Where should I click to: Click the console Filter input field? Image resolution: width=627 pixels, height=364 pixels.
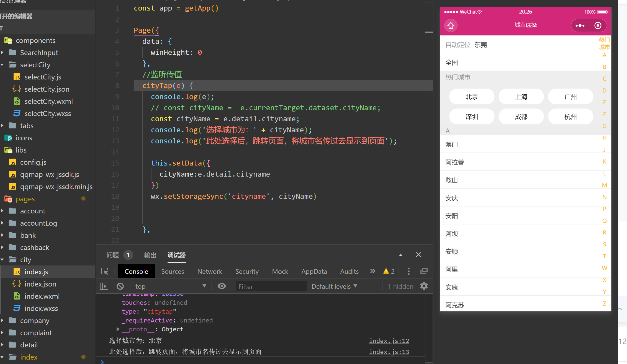(x=271, y=286)
